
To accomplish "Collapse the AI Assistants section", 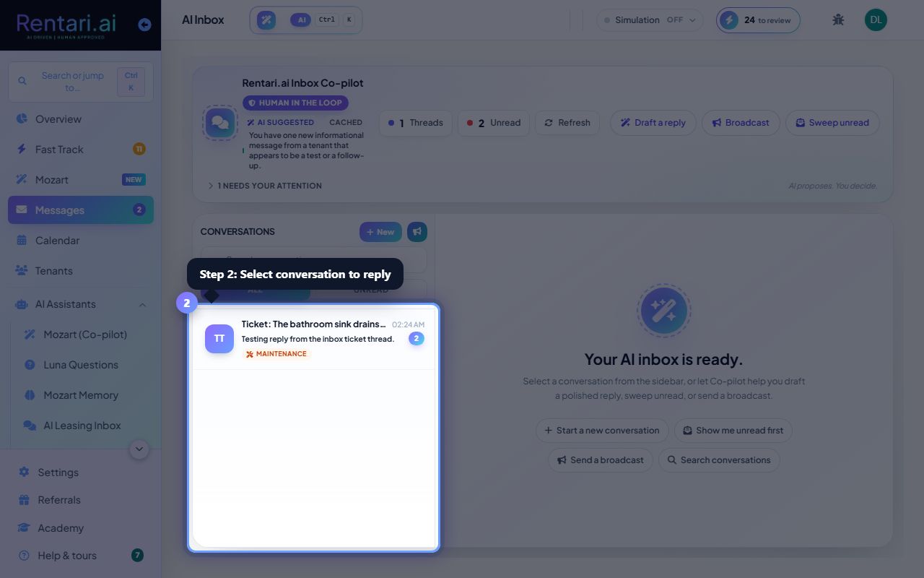I will 142,305.
